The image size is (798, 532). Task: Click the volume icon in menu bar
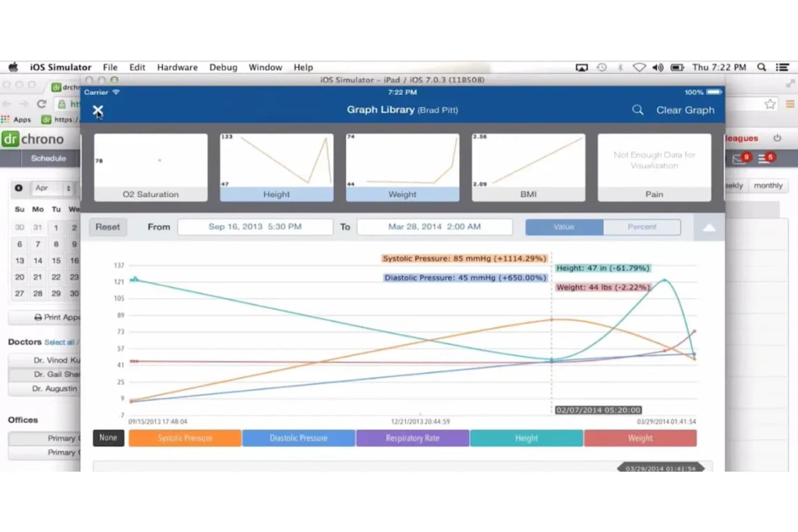click(658, 67)
